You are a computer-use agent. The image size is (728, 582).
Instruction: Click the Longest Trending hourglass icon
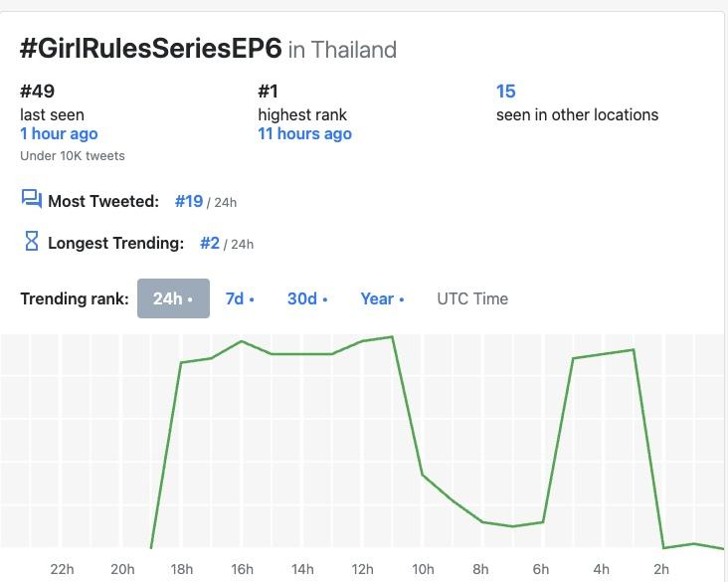tap(31, 241)
